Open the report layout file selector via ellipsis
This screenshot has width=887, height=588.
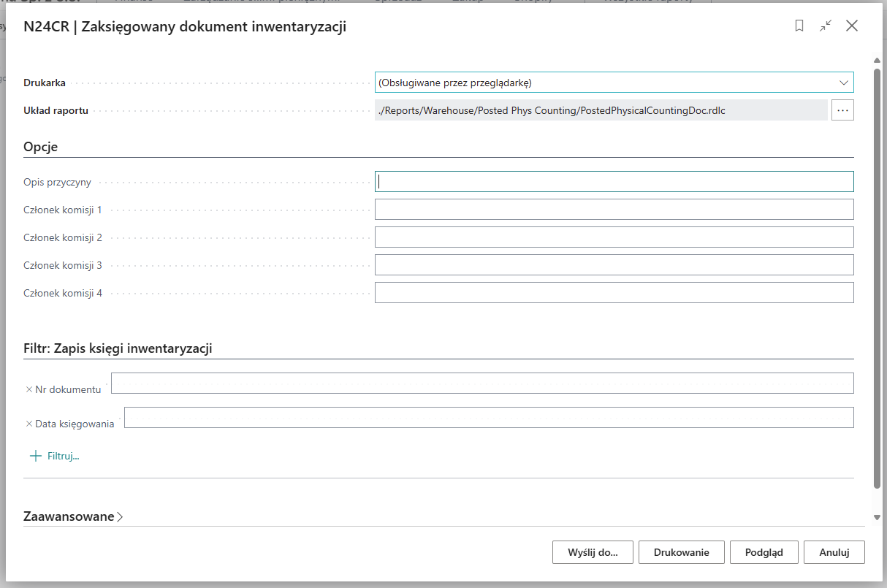click(842, 110)
